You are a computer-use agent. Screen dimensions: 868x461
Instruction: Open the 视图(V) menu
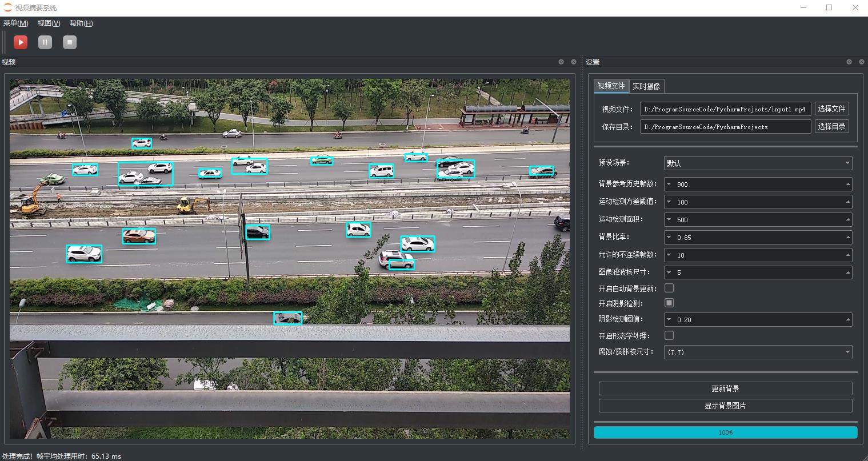tap(49, 23)
